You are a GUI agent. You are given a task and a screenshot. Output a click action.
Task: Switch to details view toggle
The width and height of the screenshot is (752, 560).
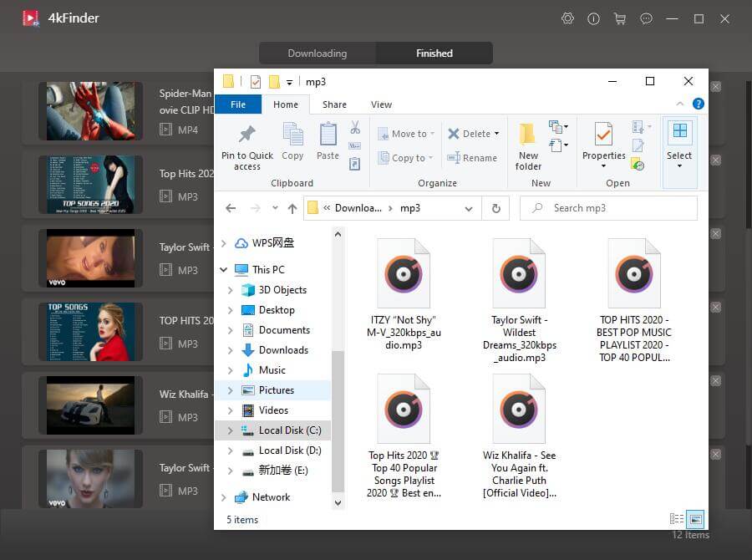pyautogui.click(x=677, y=519)
